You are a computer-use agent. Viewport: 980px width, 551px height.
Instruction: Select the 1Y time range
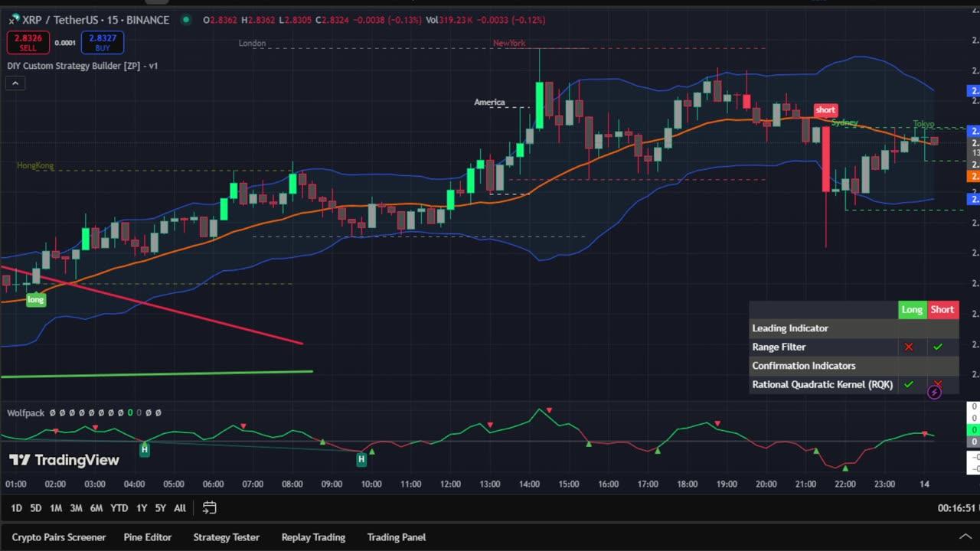click(x=142, y=508)
